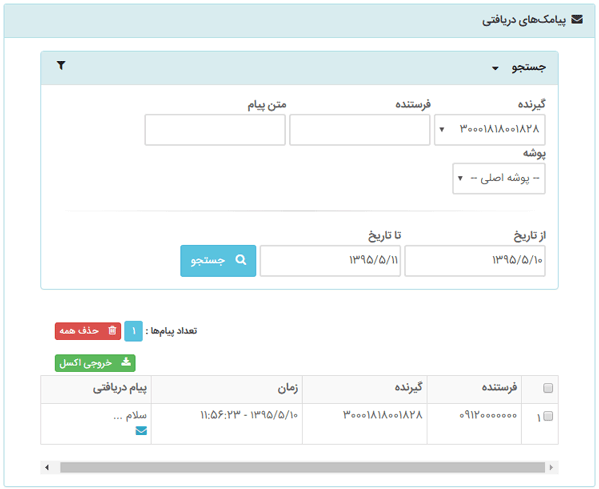Click the green خروجی اکسل button
Screen dimensions: 599x489
pyautogui.click(x=95, y=363)
